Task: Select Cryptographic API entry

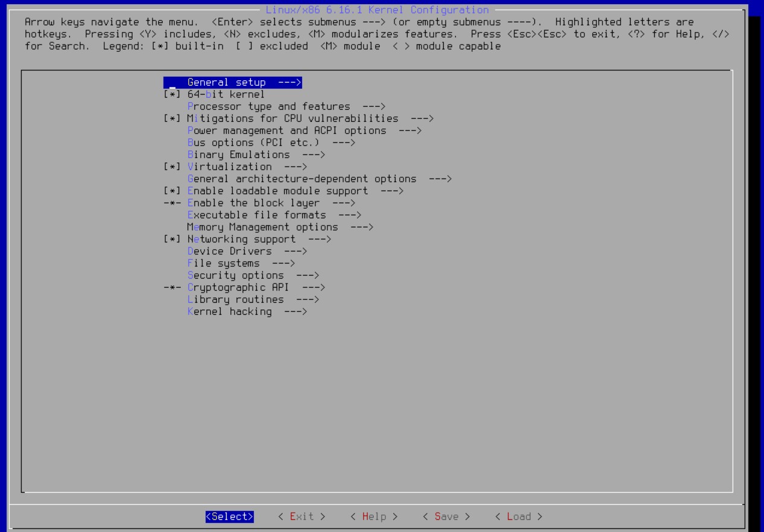Action: (x=244, y=287)
